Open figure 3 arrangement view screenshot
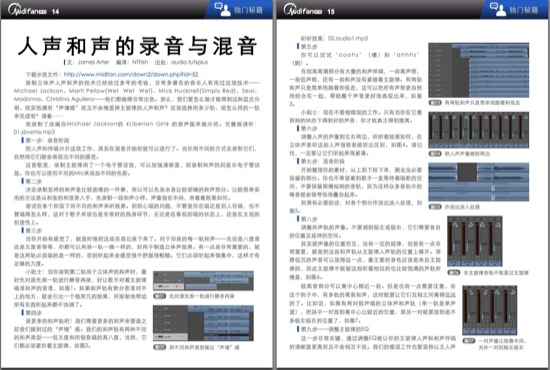The image size is (550, 370). pyautogui.click(x=478, y=70)
